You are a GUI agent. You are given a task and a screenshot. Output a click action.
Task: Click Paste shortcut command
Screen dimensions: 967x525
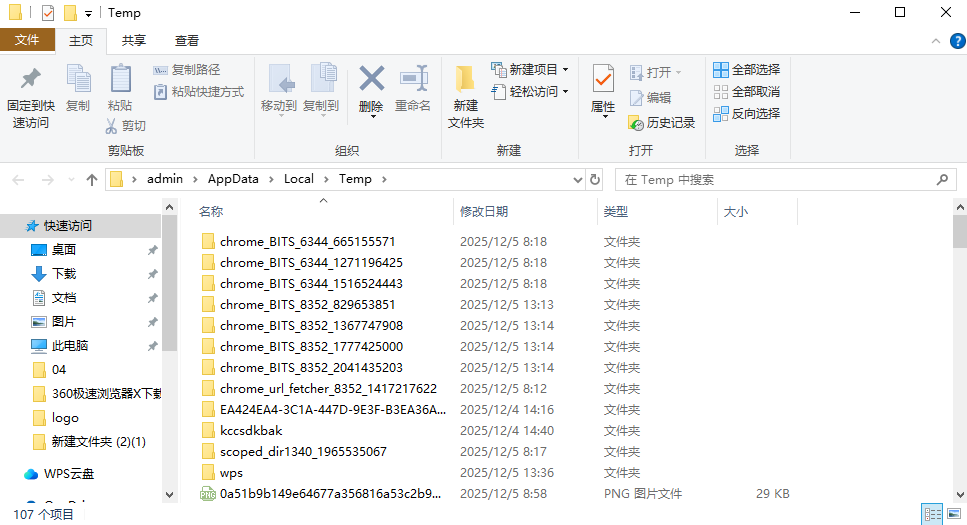pos(199,92)
